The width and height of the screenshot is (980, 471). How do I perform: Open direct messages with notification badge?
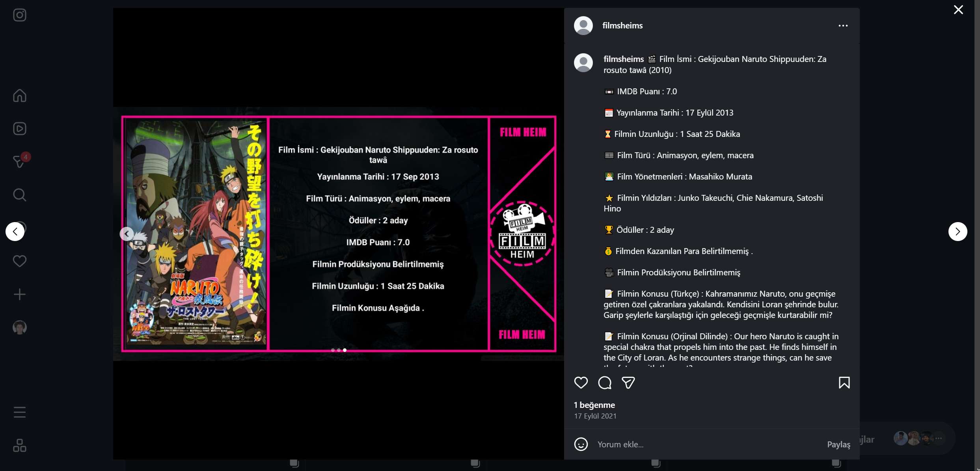coord(19,161)
